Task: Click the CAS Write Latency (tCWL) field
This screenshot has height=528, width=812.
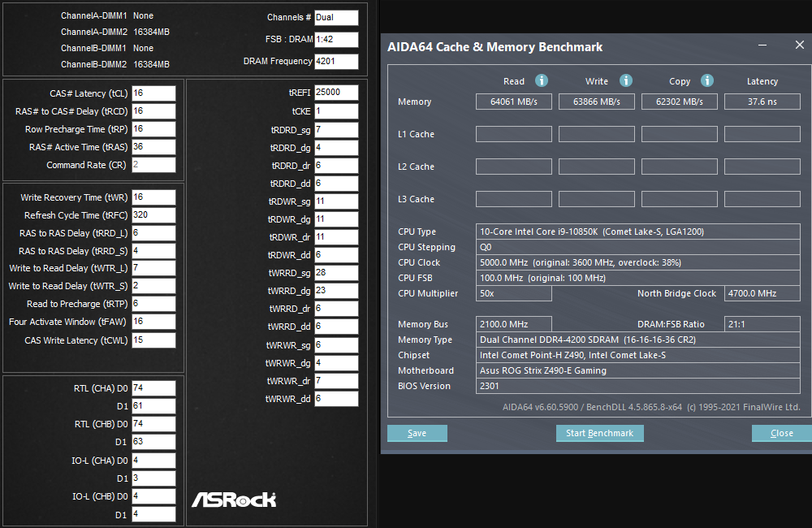Action: tap(153, 340)
